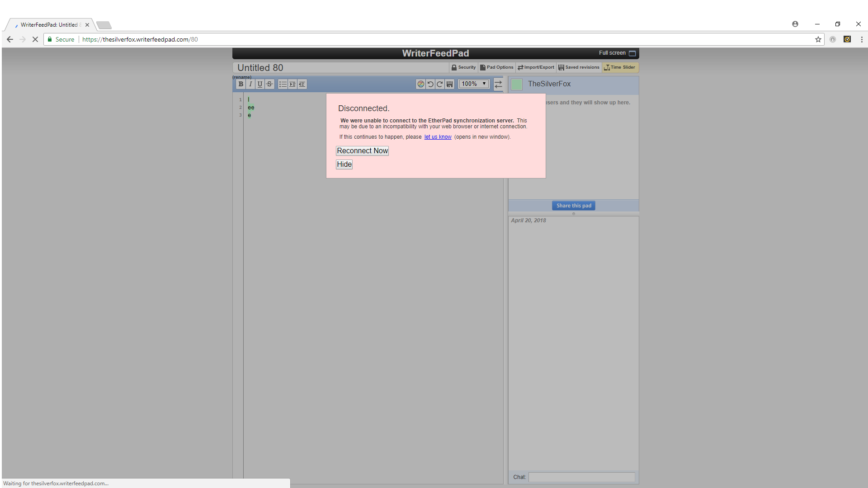
Task: Toggle italic formatting button
Action: click(x=250, y=84)
